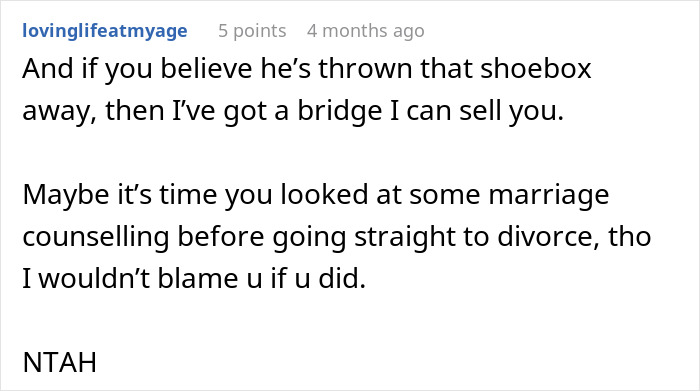Viewport: 700px width, 391px height.
Task: Click the word "bridge" in the comment
Action: [x=340, y=111]
